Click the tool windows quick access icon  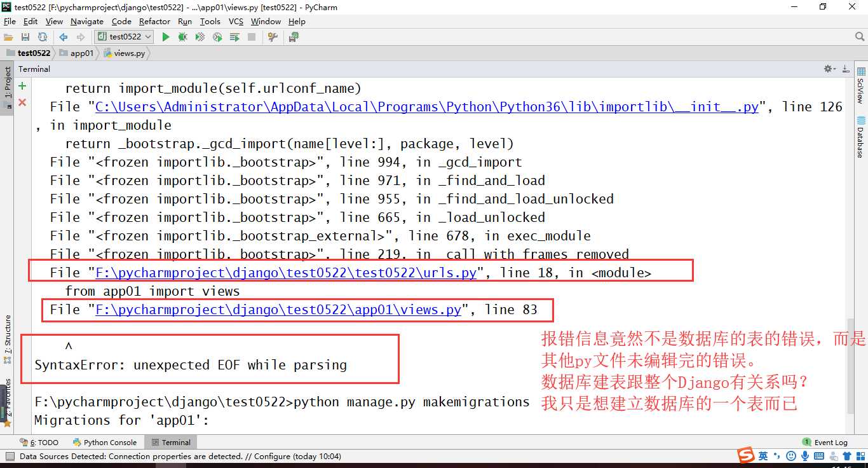(x=9, y=456)
